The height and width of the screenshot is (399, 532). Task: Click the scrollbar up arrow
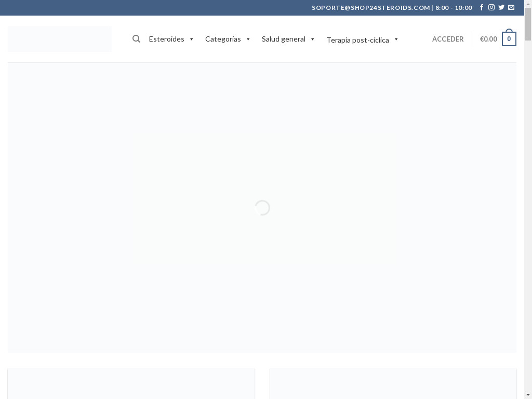coord(528,4)
